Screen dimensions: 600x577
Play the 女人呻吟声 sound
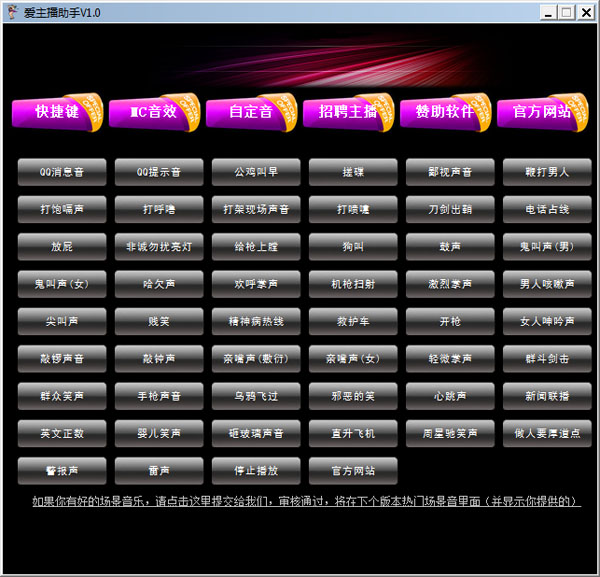click(x=547, y=321)
